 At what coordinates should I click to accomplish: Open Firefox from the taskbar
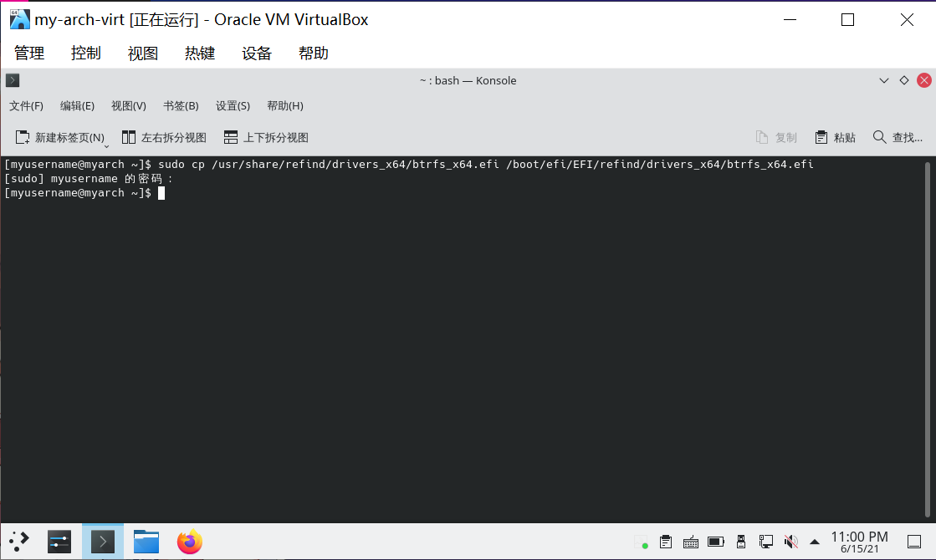coord(190,542)
